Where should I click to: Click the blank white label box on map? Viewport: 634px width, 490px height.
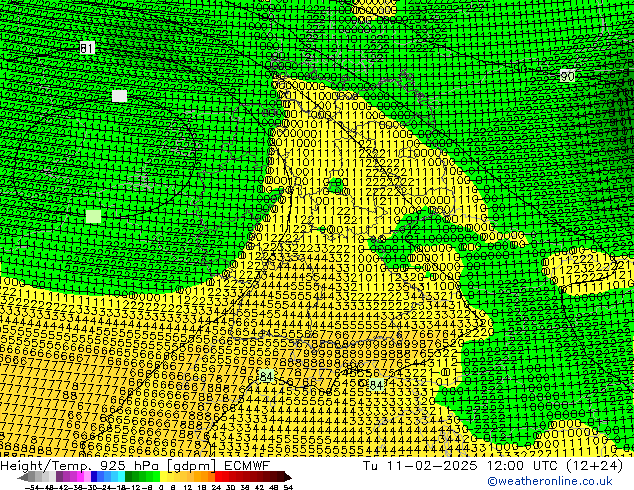[119, 96]
